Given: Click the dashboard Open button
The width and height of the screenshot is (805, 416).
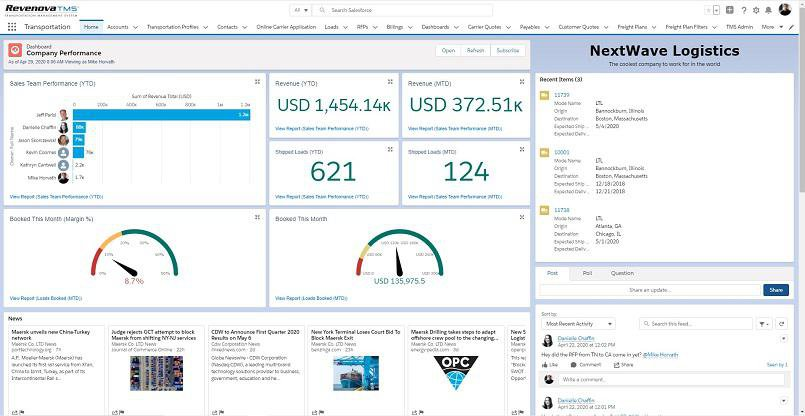Looking at the screenshot, I should 448,50.
